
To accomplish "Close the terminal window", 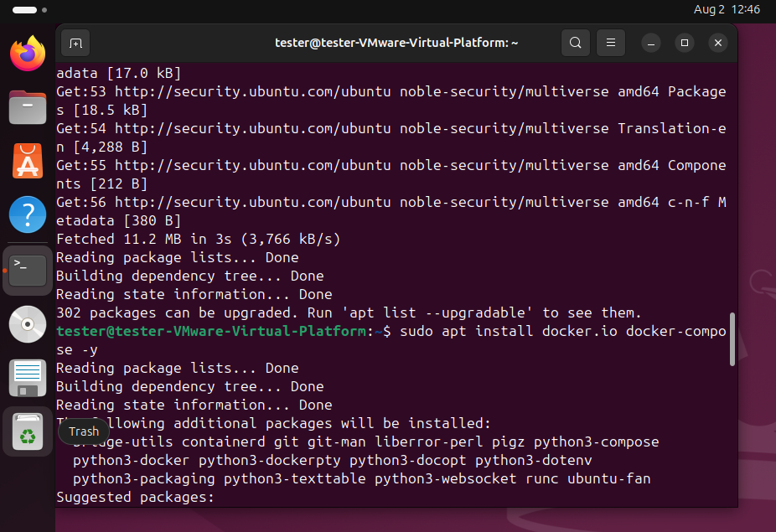I will pyautogui.click(x=718, y=43).
